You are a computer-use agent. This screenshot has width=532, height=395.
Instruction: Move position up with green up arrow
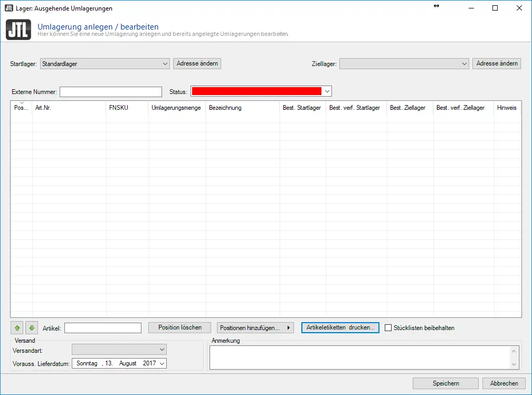[17, 328]
